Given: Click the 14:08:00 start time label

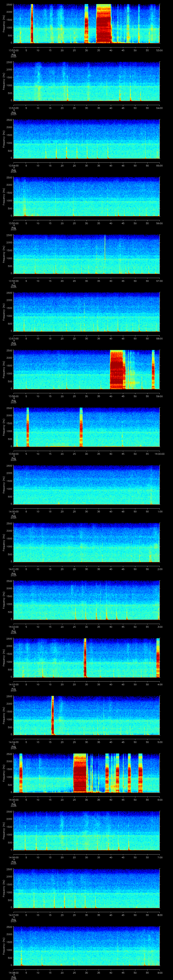Looking at the screenshot, I should pyautogui.click(x=13, y=972).
